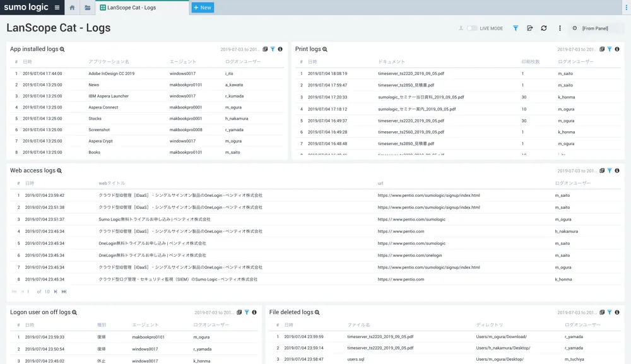631x364 pixels.
Task: Select the Screenshot application cell
Action: click(99, 130)
